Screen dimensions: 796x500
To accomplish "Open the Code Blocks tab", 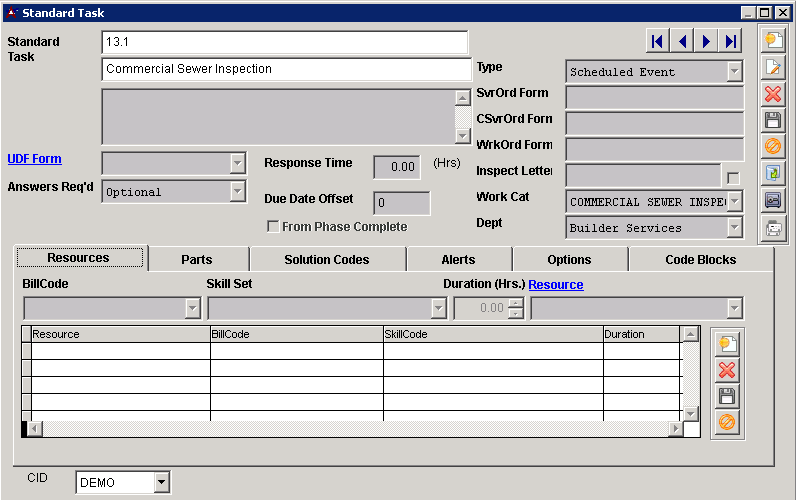I will click(700, 259).
